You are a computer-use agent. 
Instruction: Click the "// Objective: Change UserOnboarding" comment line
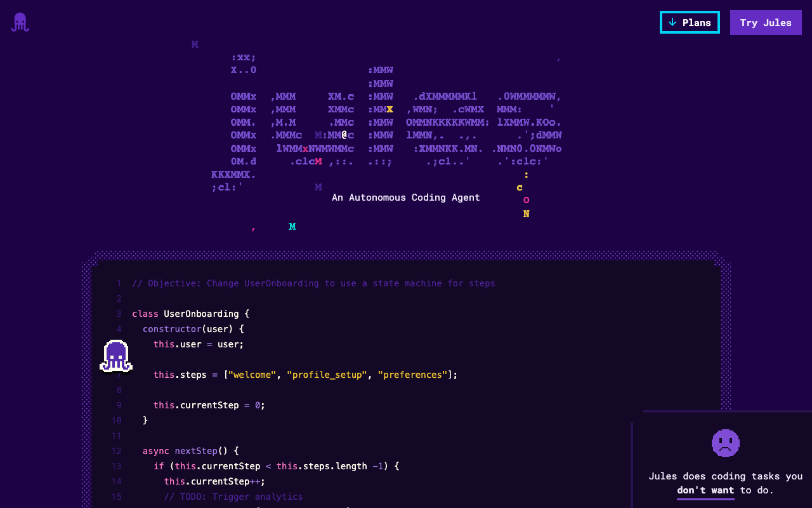pyautogui.click(x=313, y=283)
